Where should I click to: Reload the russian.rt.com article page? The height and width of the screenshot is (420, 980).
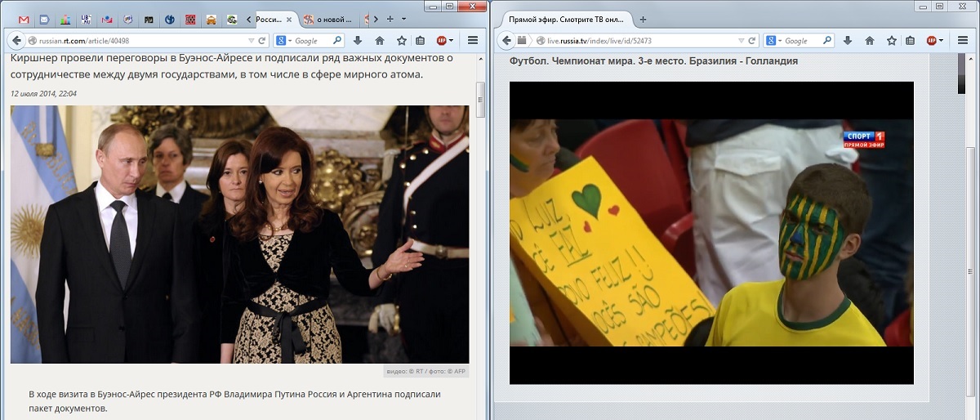tap(262, 40)
